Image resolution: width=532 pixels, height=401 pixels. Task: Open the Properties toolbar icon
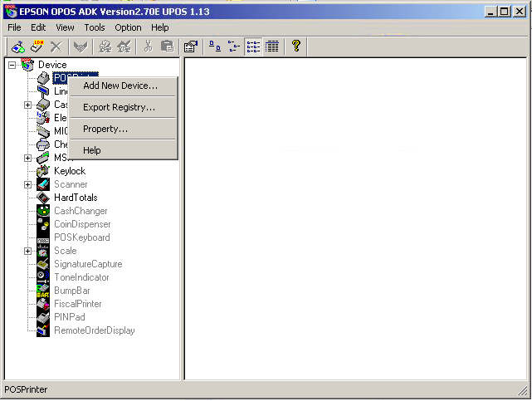click(x=190, y=46)
